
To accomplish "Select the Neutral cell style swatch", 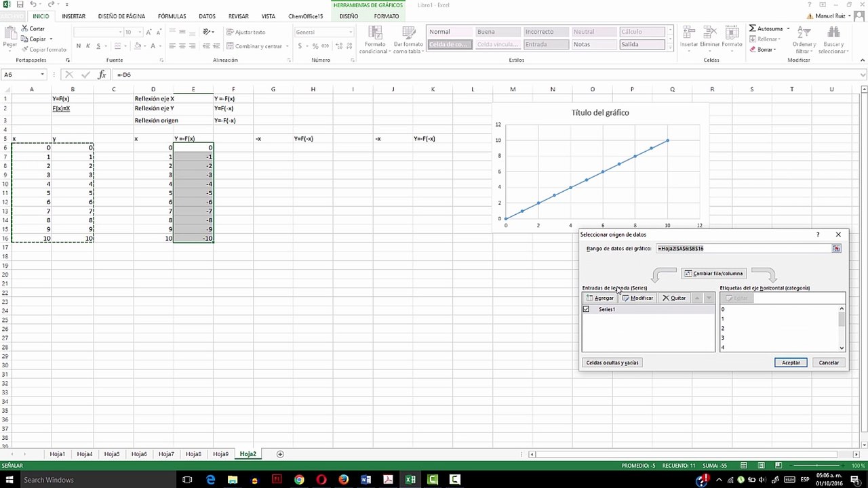I will point(593,32).
